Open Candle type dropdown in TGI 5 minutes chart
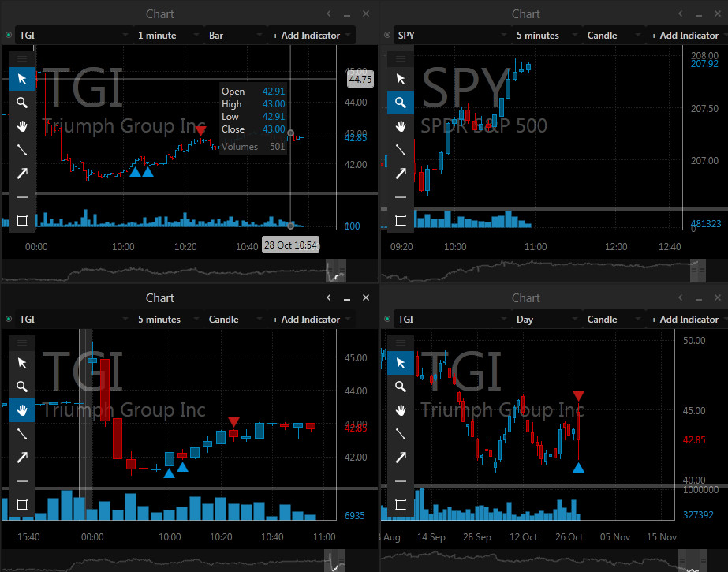The height and width of the screenshot is (572, 728). (236, 320)
